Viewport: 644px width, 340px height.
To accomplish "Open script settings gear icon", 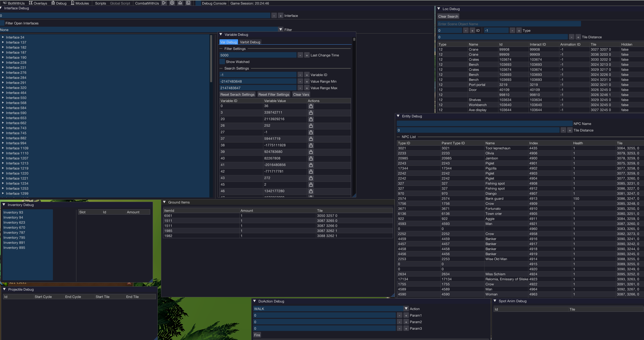I will point(172,3).
